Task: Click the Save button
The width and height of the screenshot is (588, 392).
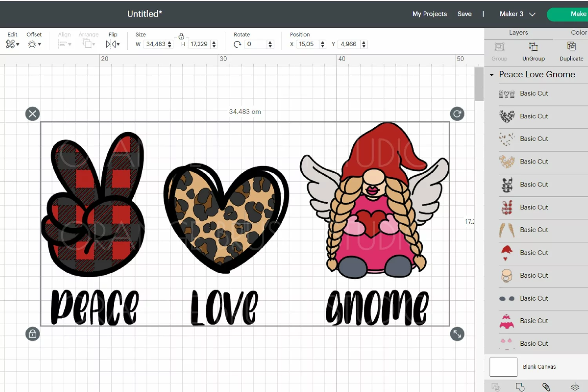Action: tap(464, 14)
